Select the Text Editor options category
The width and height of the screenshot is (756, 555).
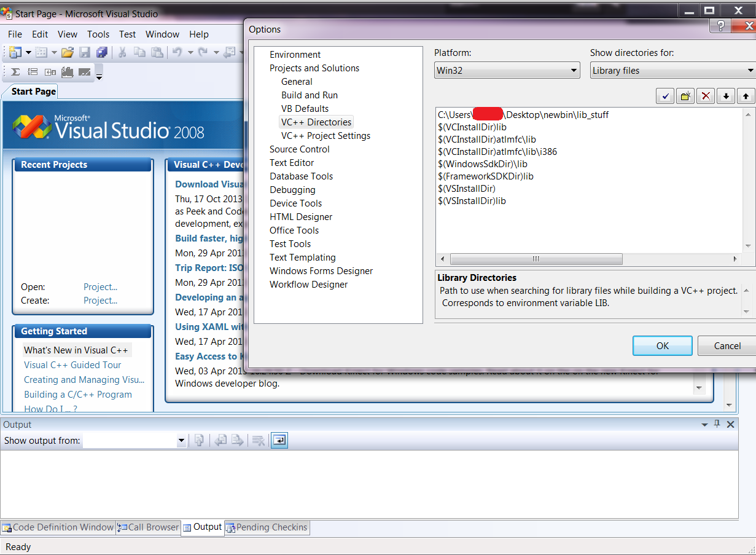[x=292, y=163]
